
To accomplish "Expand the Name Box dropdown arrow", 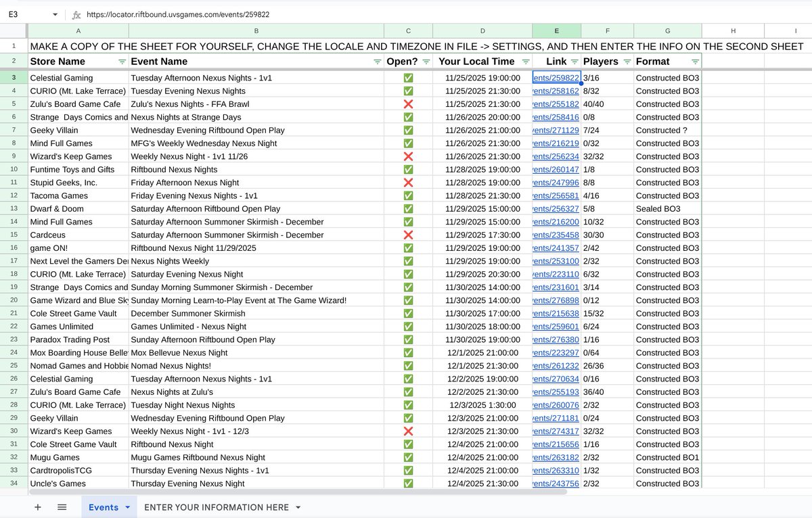I will (x=55, y=14).
